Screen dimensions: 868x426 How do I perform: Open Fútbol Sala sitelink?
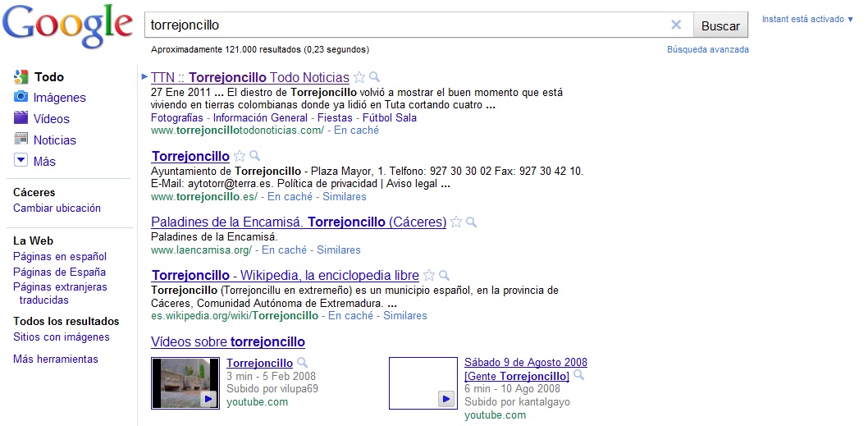click(390, 117)
